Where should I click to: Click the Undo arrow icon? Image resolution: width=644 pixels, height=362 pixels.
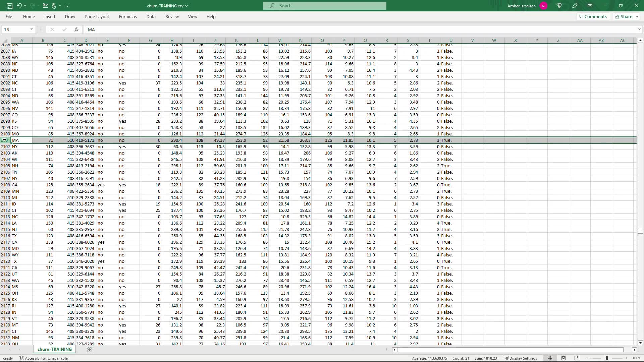coord(19,6)
